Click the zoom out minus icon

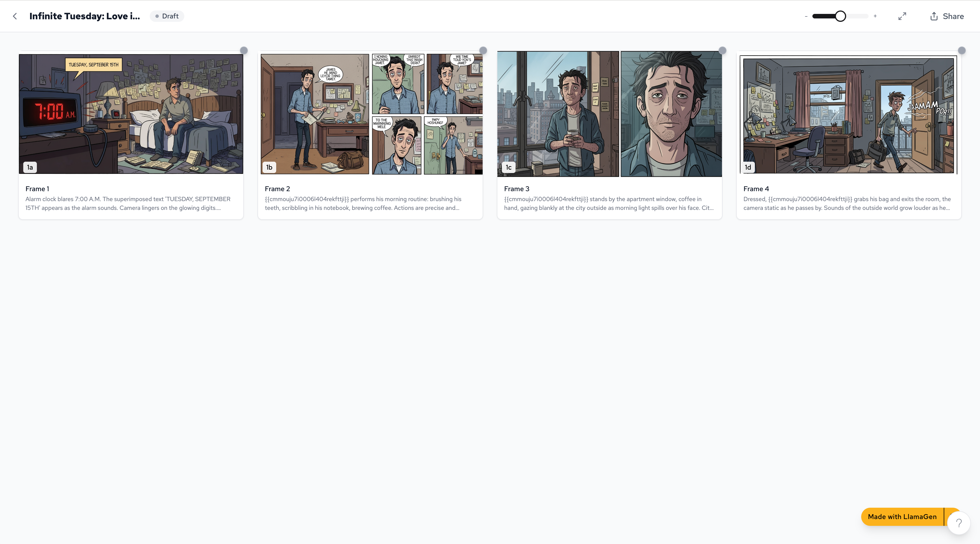pyautogui.click(x=806, y=16)
